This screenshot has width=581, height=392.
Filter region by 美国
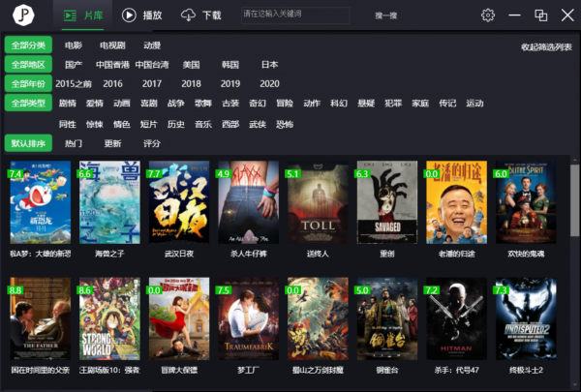tap(191, 65)
